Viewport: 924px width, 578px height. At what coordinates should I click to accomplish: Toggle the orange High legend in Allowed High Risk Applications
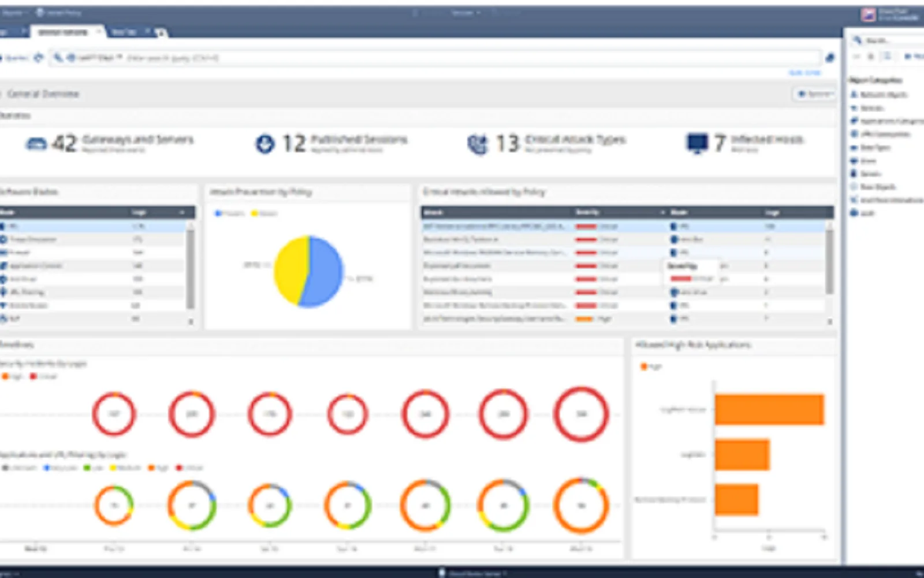651,366
